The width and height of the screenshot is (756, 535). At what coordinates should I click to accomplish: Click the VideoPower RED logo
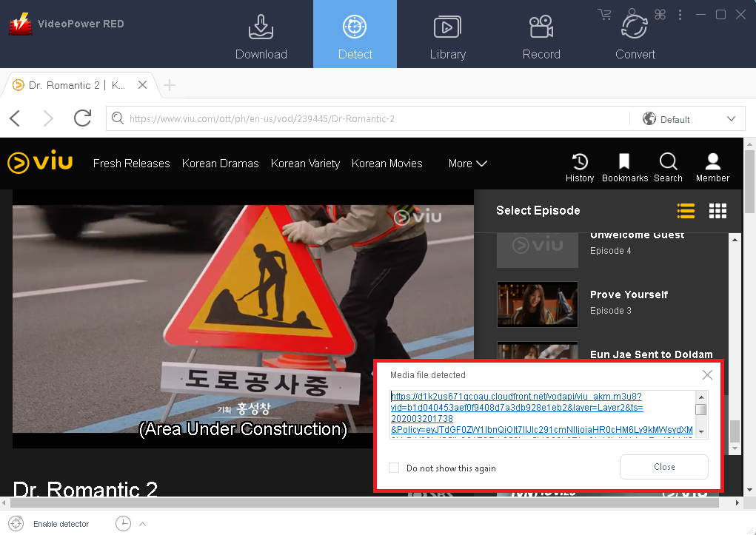[20, 24]
